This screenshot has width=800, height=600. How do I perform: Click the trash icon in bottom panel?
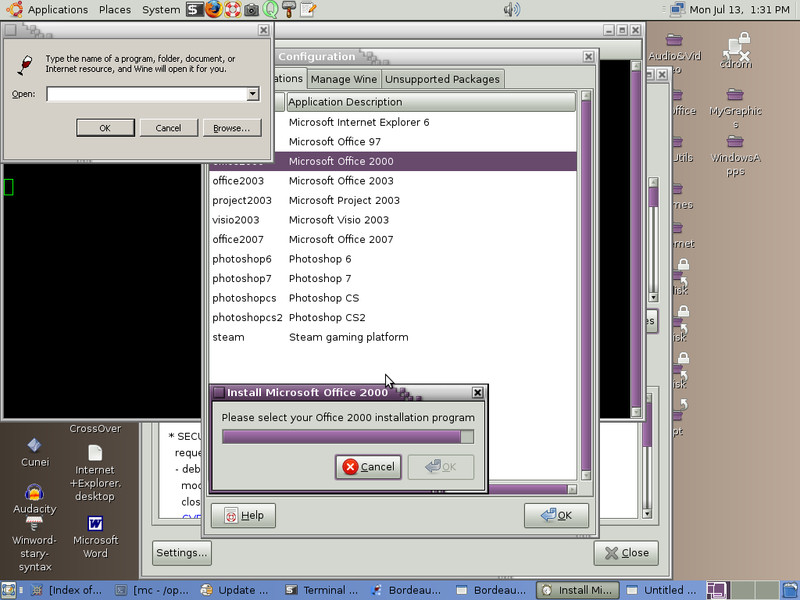point(790,590)
